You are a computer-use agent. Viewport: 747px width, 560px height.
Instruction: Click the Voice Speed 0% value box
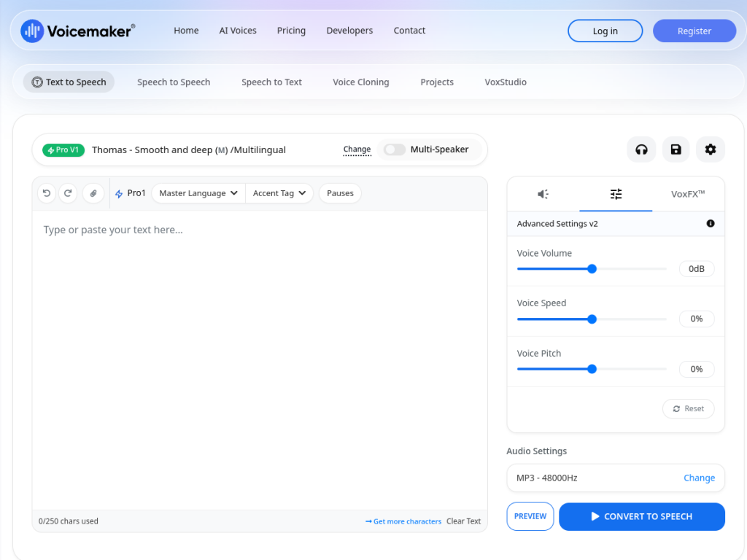pos(697,319)
